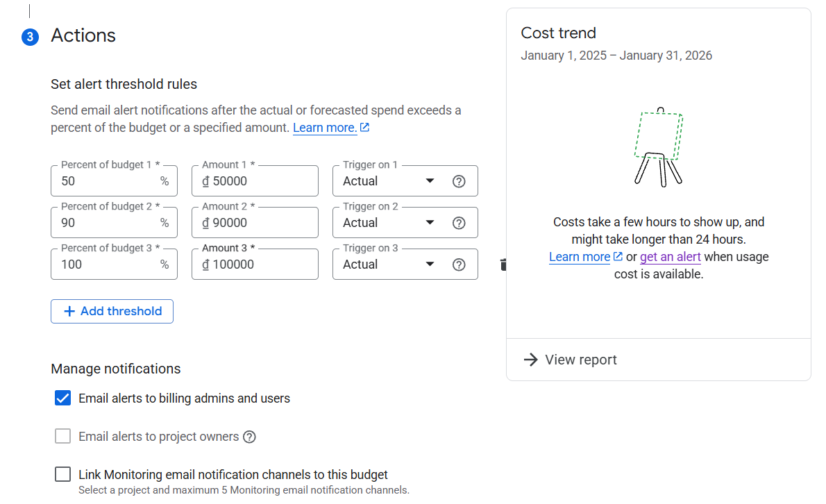Click help icon next to Trigger on 2
The height and width of the screenshot is (504, 826).
pyautogui.click(x=459, y=223)
